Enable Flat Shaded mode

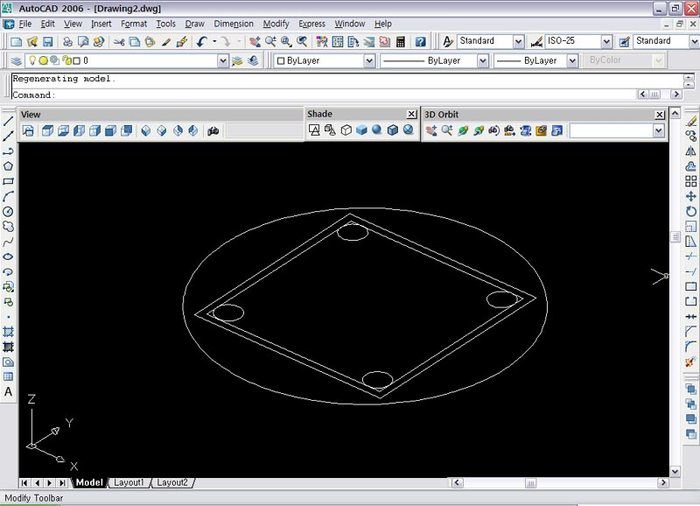tap(362, 130)
